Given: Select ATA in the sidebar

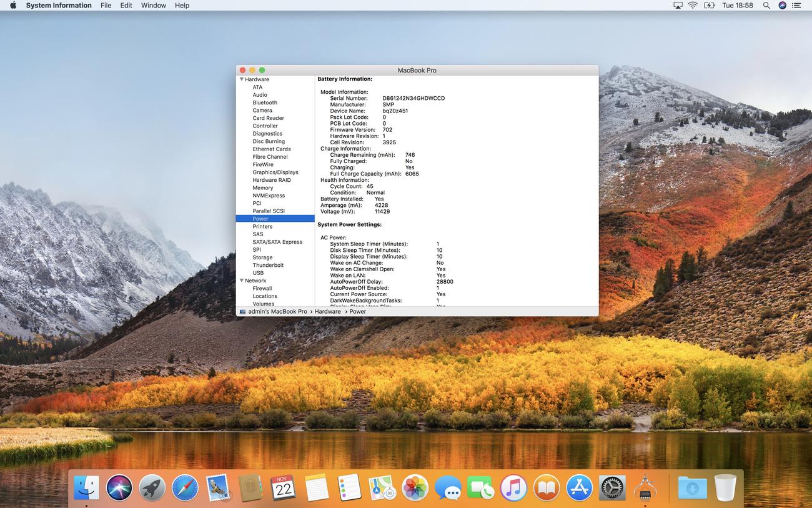Looking at the screenshot, I should 257,87.
